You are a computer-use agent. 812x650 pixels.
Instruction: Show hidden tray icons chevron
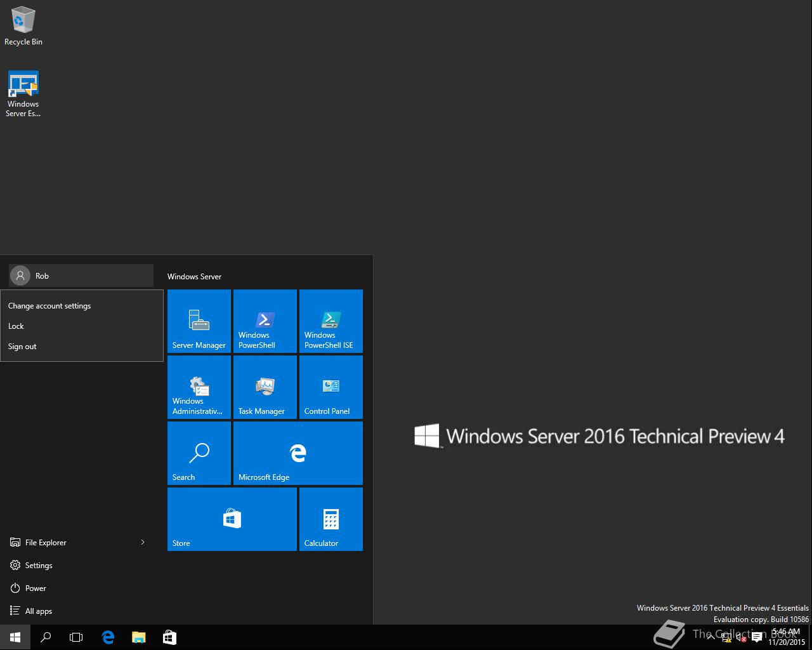click(711, 637)
